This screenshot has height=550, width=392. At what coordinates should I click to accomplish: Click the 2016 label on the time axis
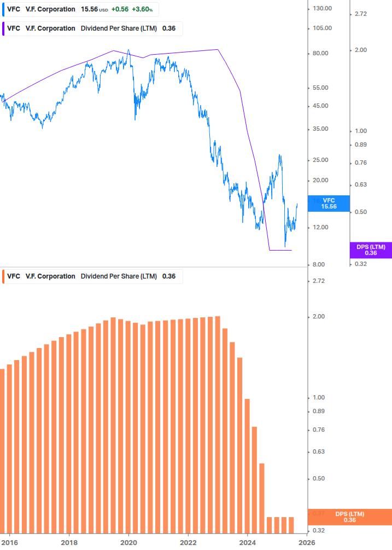tap(9, 543)
